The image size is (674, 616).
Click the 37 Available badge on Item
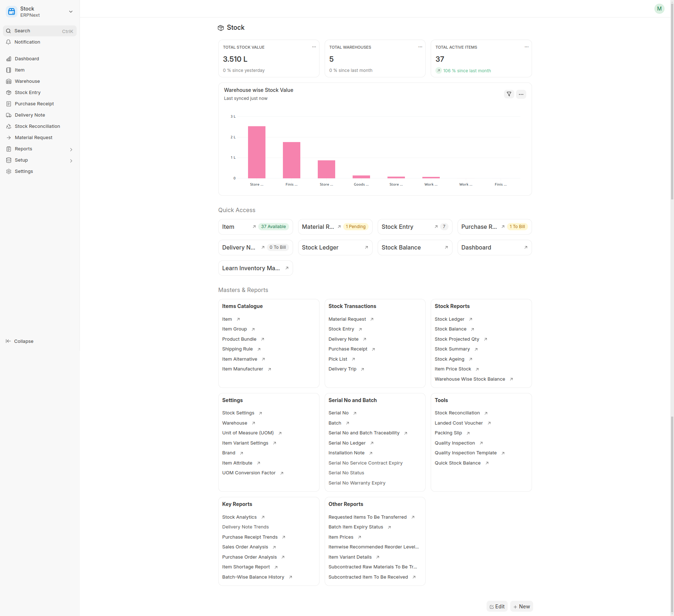click(x=273, y=227)
